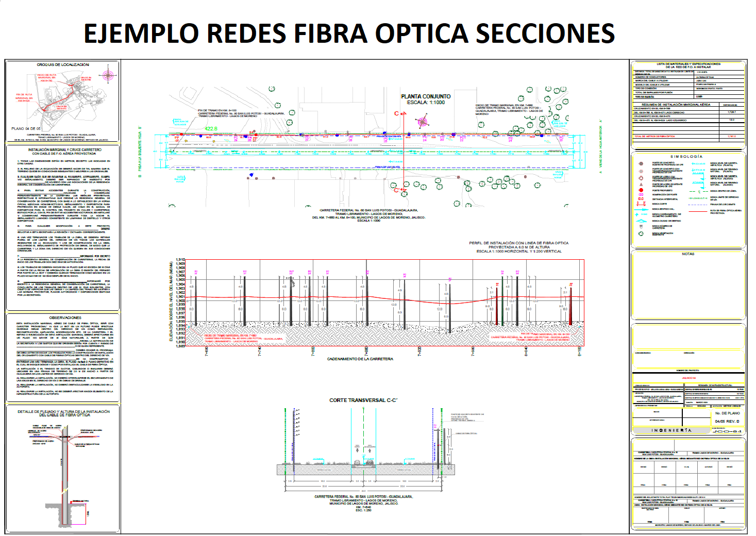Click the green 422.8 value on the plan
756x536 pixels.
click(x=211, y=129)
